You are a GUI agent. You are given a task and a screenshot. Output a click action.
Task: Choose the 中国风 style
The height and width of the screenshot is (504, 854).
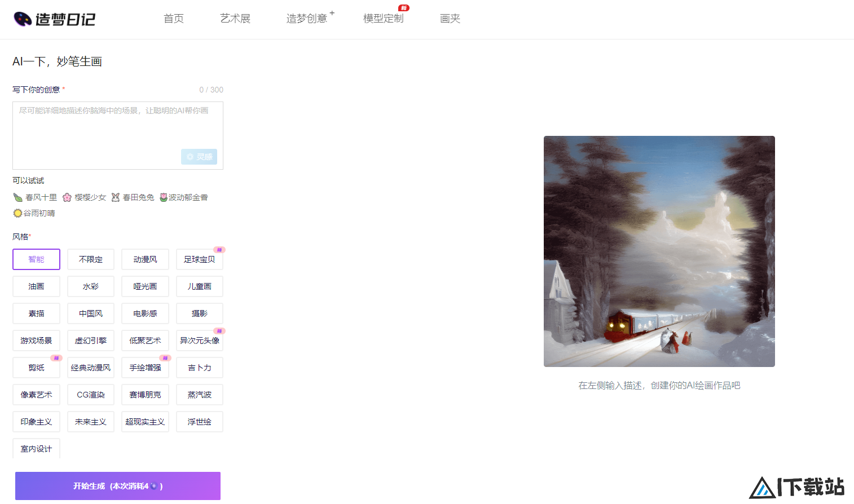(x=91, y=313)
